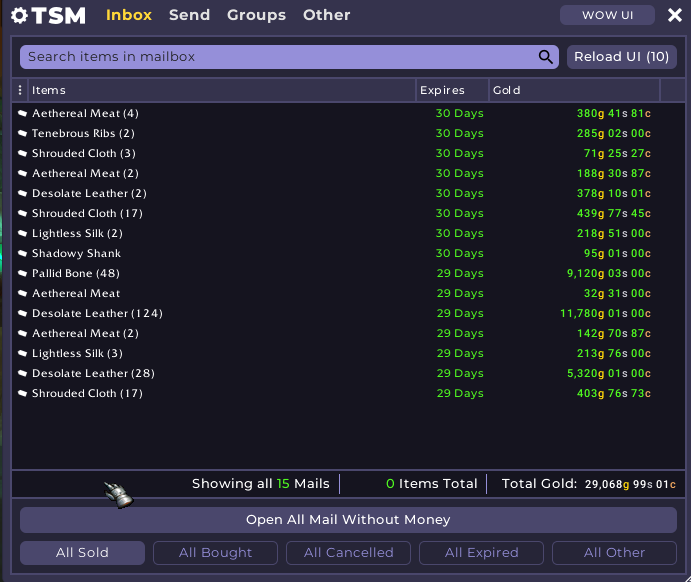Select the All Sold filter button
691x582 pixels.
click(x=82, y=553)
